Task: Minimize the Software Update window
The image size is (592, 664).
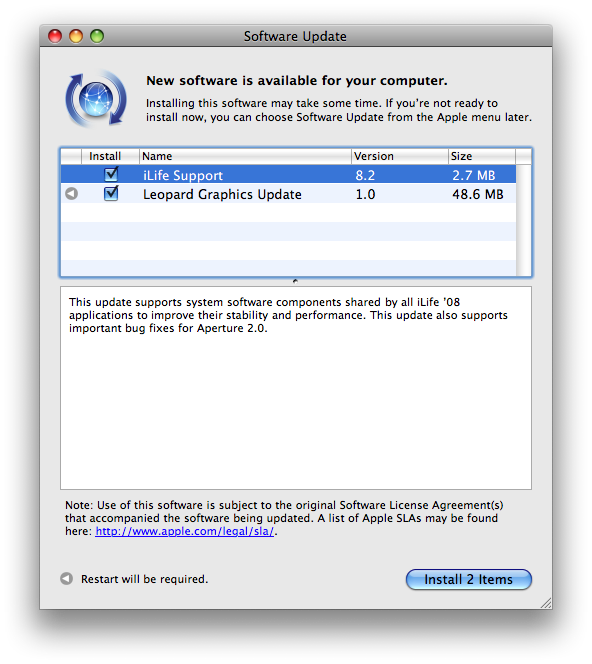Action: 76,36
